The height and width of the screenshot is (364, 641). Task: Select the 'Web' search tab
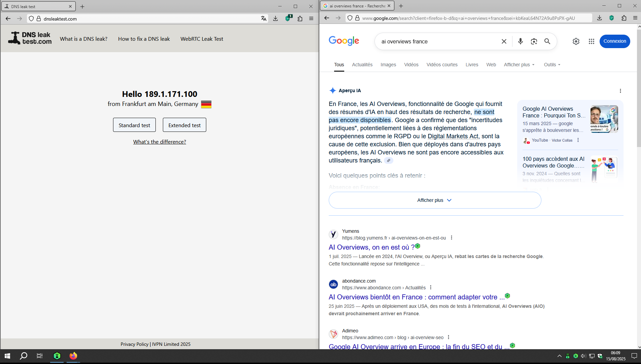pyautogui.click(x=491, y=65)
